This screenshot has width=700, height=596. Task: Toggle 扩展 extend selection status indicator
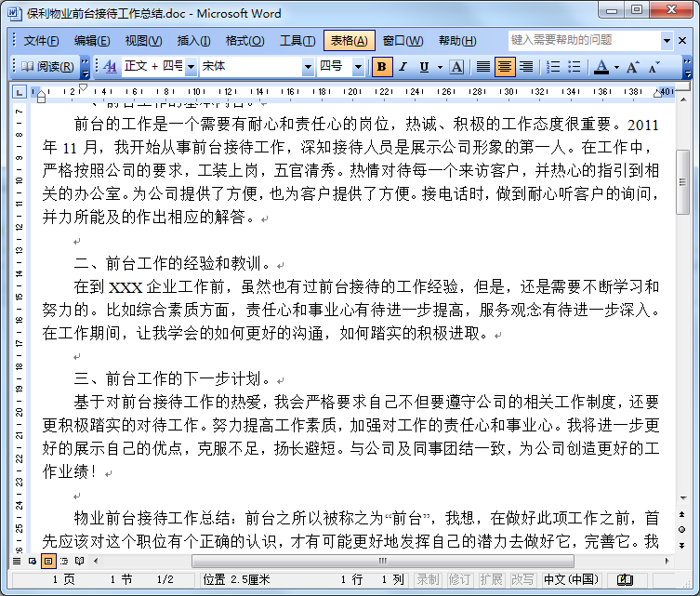(492, 580)
